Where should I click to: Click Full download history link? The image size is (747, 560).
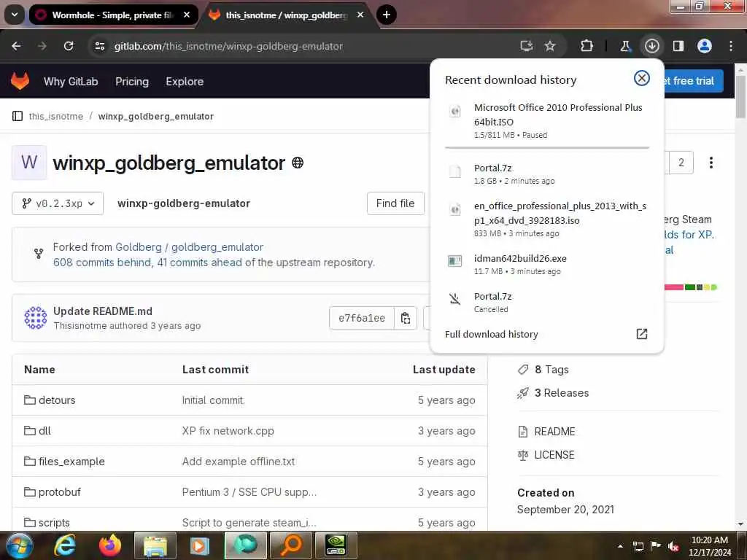[491, 334]
